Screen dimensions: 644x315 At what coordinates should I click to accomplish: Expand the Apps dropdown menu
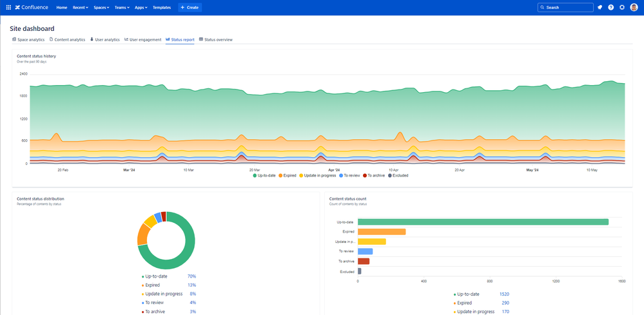click(x=141, y=7)
